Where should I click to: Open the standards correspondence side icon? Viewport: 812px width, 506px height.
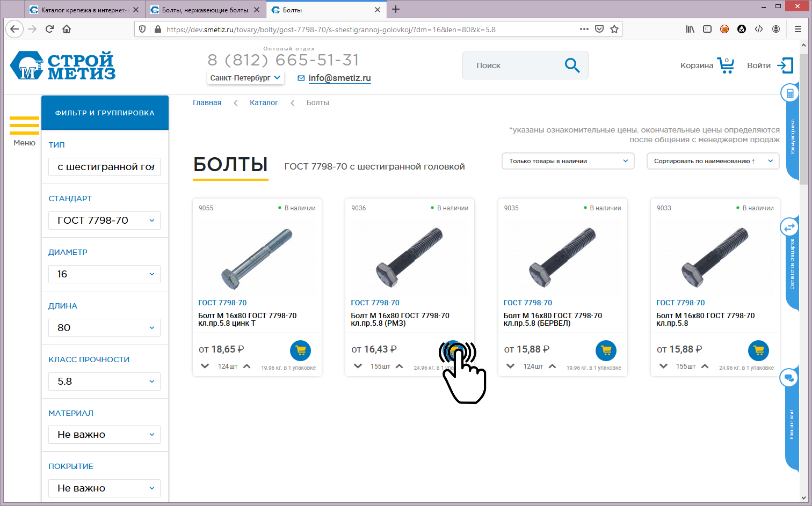789,228
